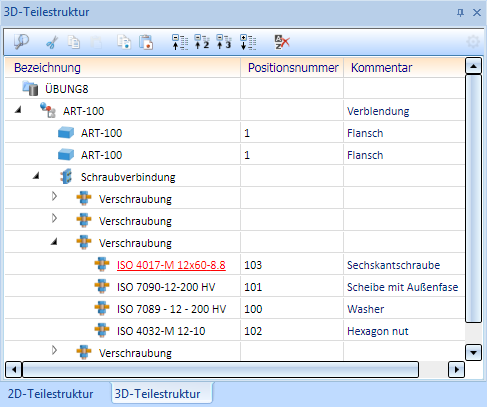Click the vertical scrollbar thumb
The height and width of the screenshot is (407, 487).
[473, 199]
